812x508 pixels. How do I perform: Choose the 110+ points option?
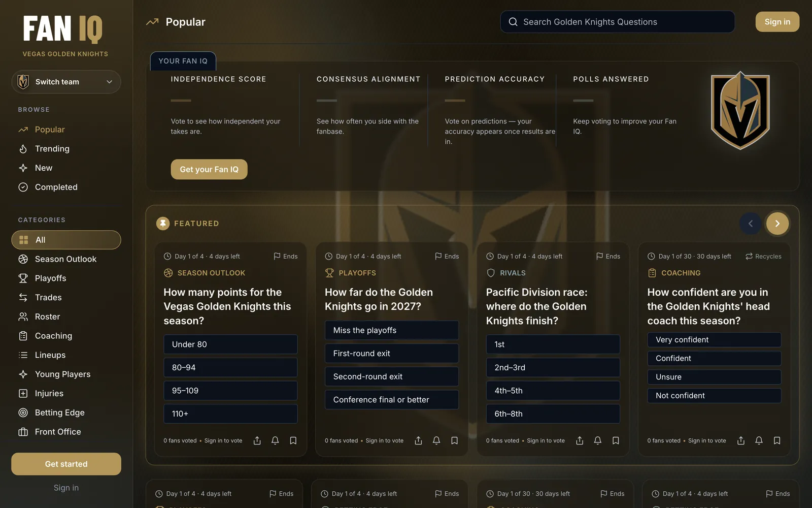point(230,414)
